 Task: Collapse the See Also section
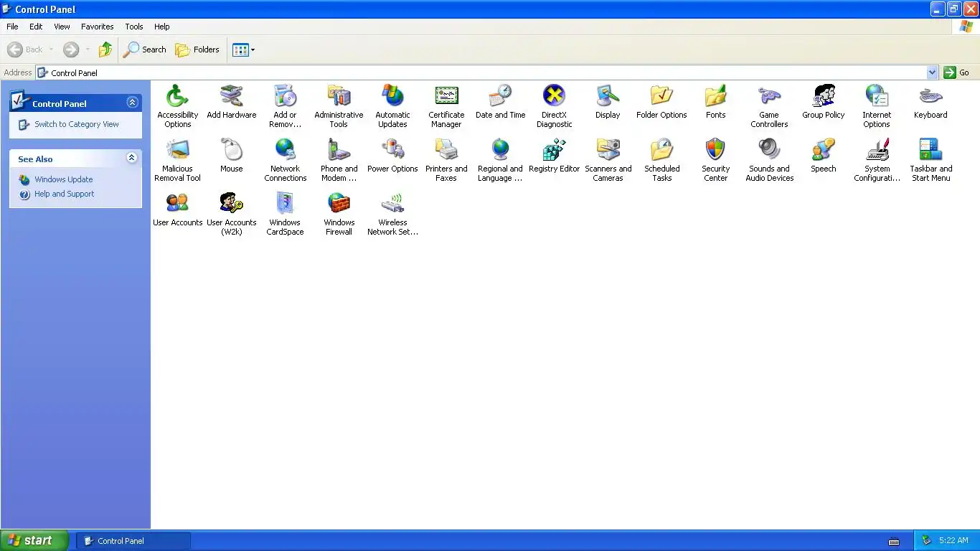(132, 158)
